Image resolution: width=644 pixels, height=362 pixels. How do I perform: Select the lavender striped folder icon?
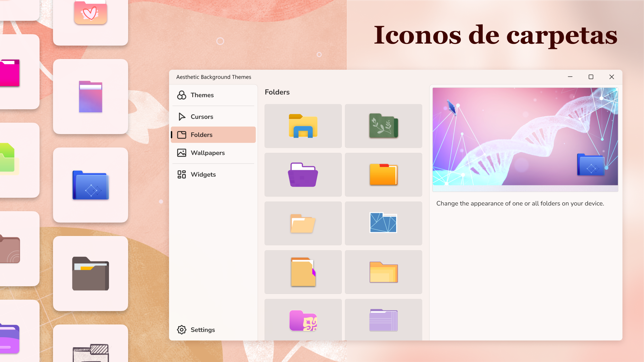(x=383, y=320)
